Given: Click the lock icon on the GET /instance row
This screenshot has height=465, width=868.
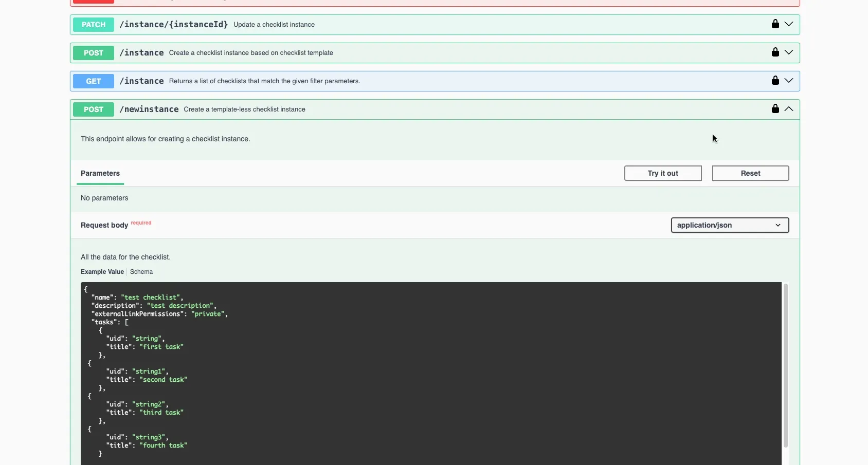Looking at the screenshot, I should click(775, 80).
